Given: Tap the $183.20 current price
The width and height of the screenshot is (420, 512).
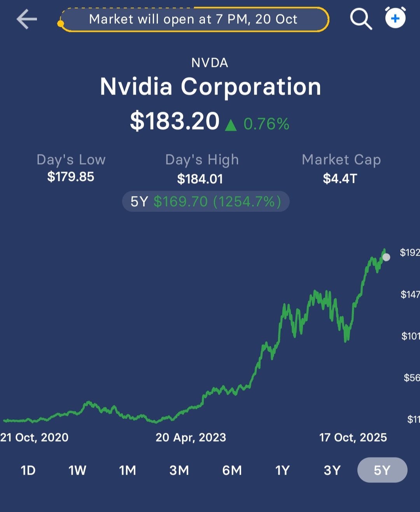Looking at the screenshot, I should click(175, 121).
